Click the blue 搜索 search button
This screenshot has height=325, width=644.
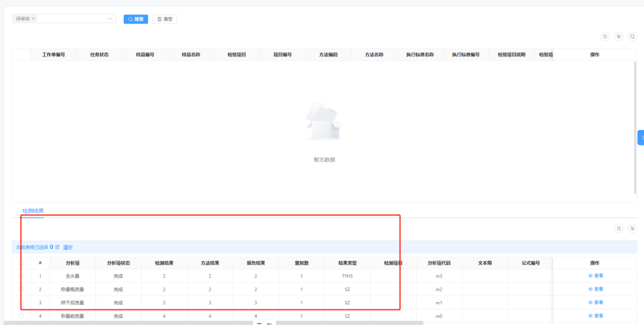(136, 19)
